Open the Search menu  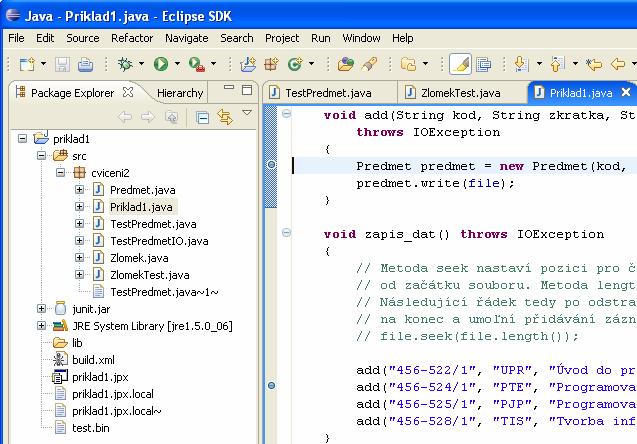236,38
